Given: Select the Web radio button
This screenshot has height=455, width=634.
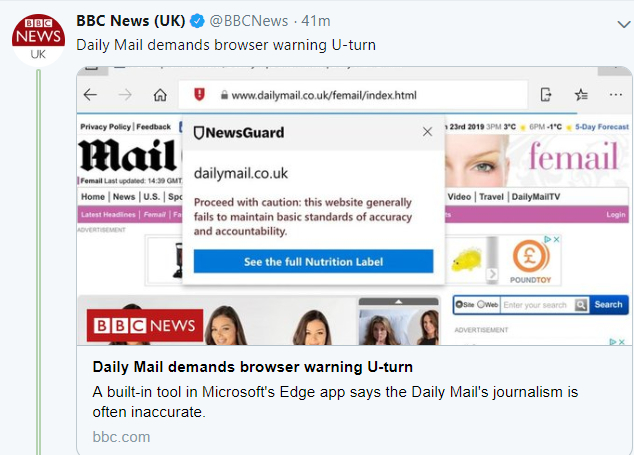Looking at the screenshot, I should [x=481, y=304].
